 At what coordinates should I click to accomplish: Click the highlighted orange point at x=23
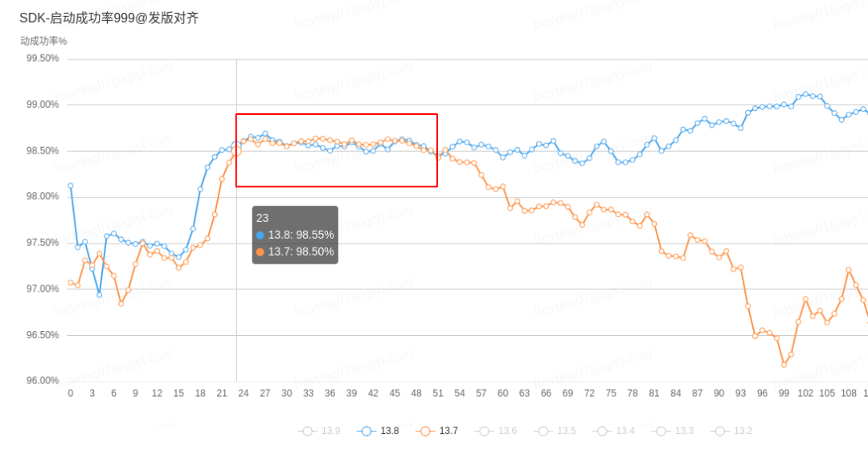(x=236, y=151)
